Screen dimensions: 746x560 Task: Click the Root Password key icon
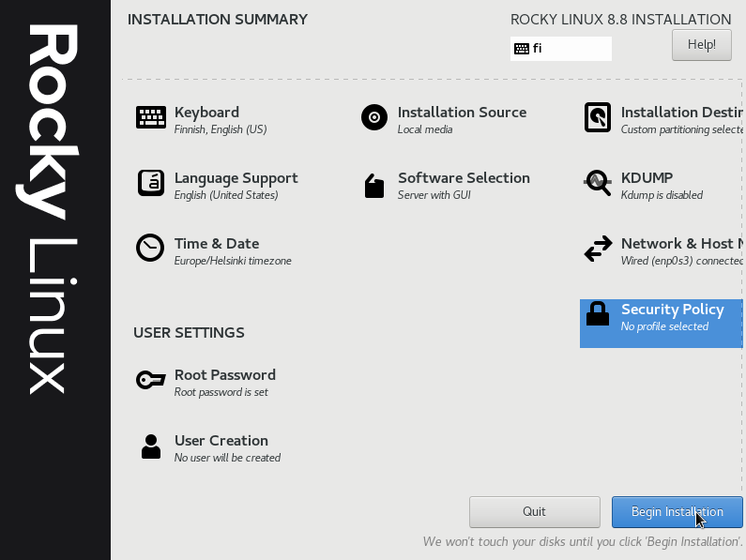coord(150,380)
